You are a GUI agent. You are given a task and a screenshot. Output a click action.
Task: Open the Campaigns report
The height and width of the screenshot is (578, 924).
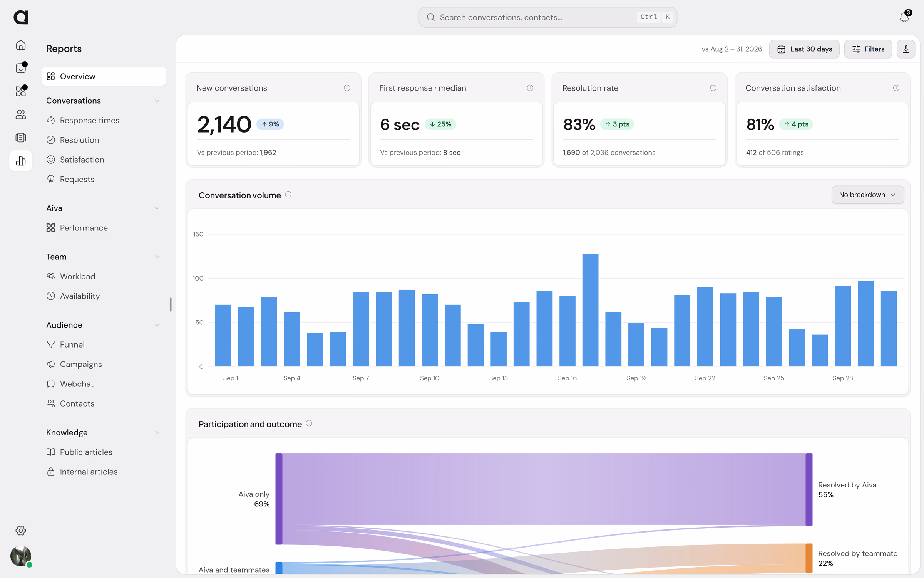click(x=104, y=364)
